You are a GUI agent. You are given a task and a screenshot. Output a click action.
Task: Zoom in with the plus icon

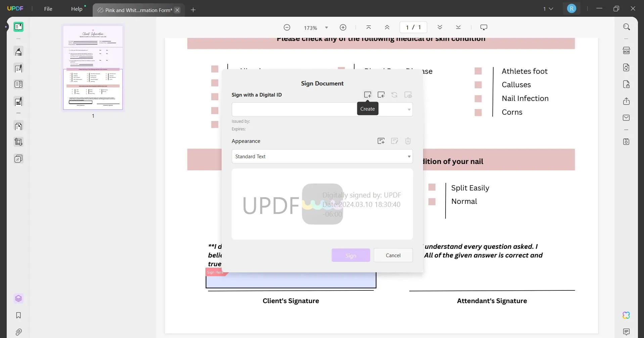(x=343, y=27)
